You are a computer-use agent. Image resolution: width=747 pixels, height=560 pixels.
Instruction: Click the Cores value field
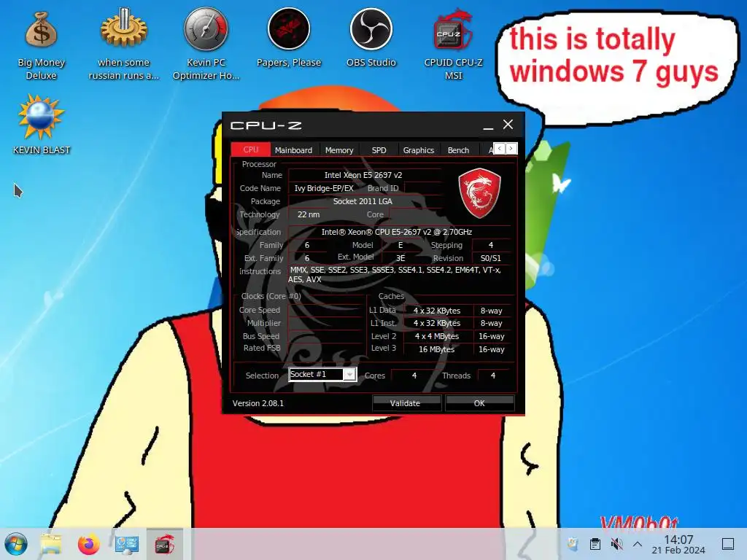point(414,376)
